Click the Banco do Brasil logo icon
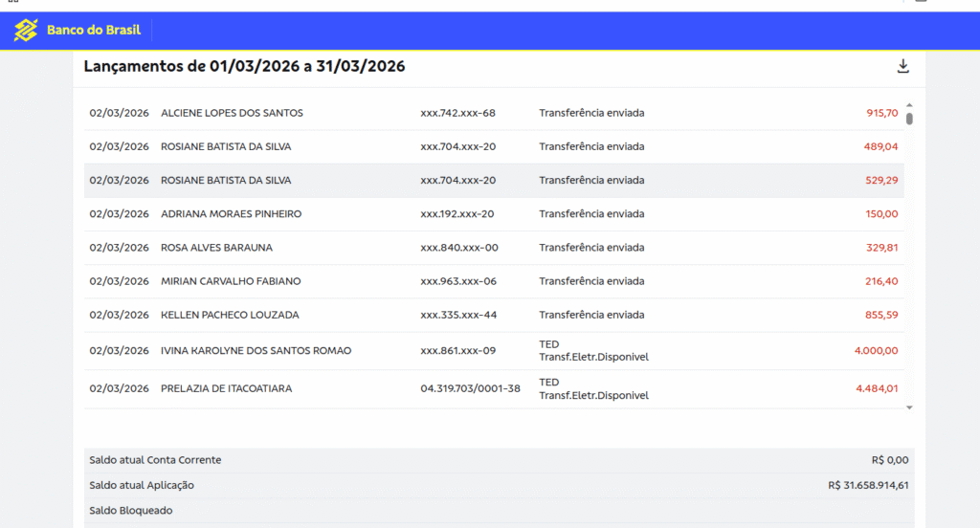Image resolution: width=980 pixels, height=528 pixels. tap(26, 30)
